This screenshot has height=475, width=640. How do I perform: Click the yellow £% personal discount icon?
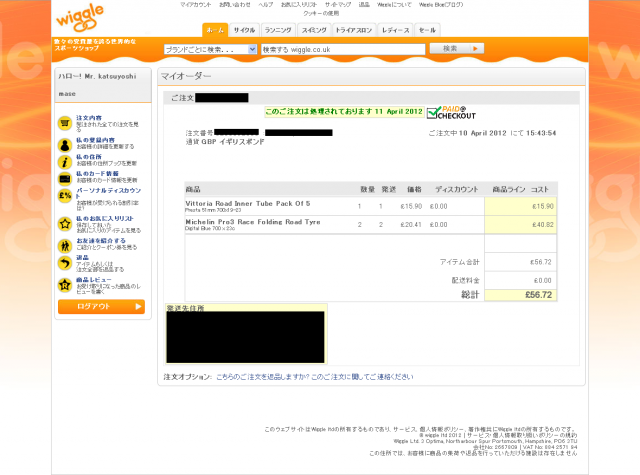point(65,195)
